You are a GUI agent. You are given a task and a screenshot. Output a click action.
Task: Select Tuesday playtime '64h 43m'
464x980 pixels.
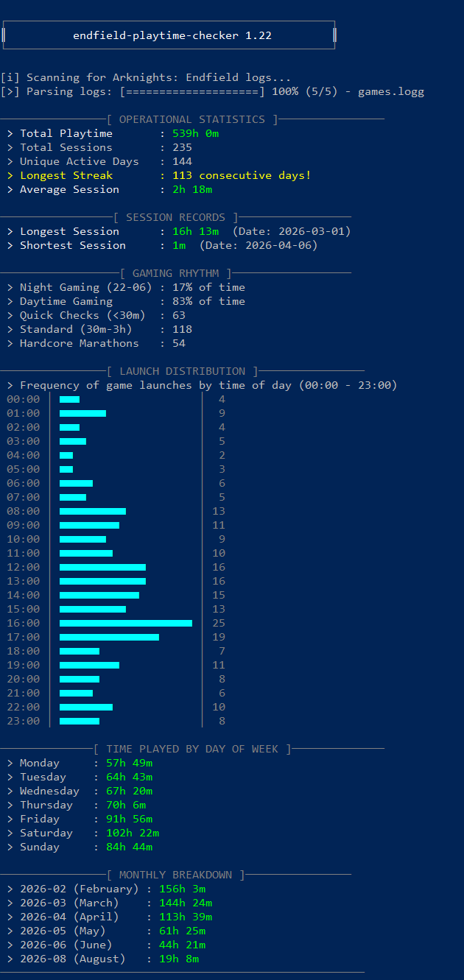coord(129,777)
